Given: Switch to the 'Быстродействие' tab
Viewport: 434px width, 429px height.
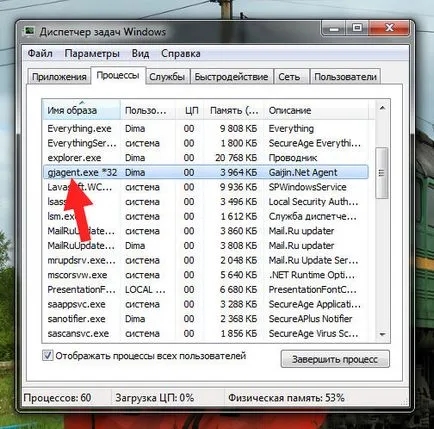Looking at the screenshot, I should (x=231, y=77).
